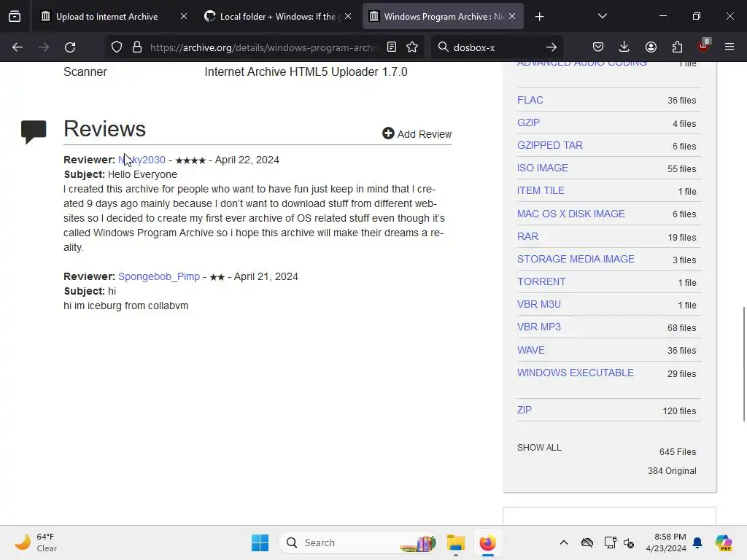The image size is (747, 560).
Task: Open the Downloads panel
Action: [624, 47]
